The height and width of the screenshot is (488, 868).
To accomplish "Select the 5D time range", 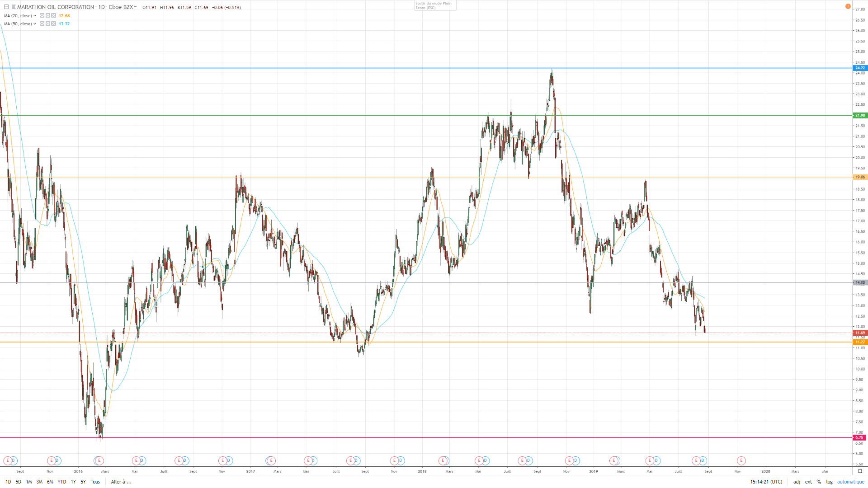I will click(x=19, y=482).
